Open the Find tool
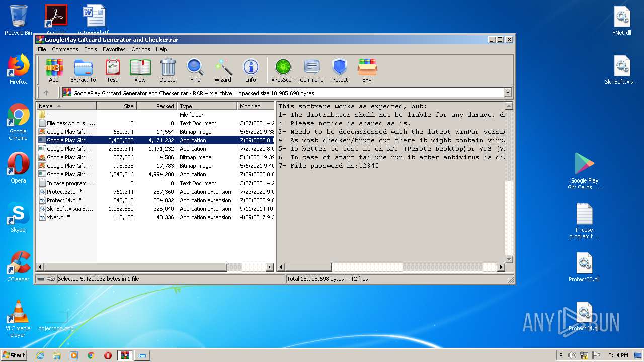Image resolution: width=644 pixels, height=362 pixels. pos(195,70)
